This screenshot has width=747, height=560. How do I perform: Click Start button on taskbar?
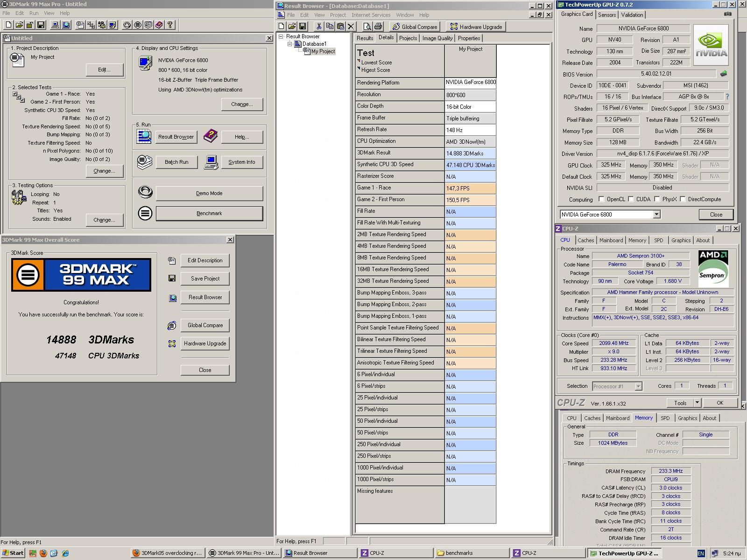[x=13, y=553]
